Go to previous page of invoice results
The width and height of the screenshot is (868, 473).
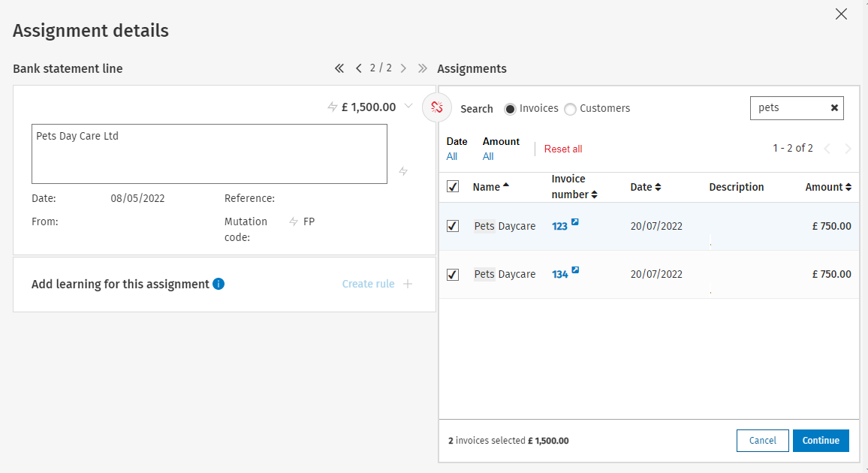coord(827,148)
